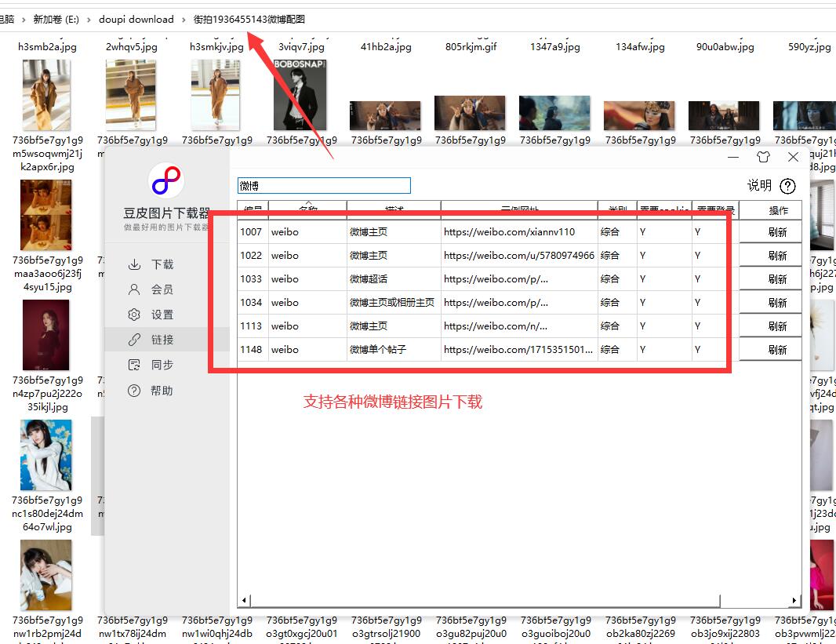Select URL https://weibo.com/xiannv110
The image size is (836, 644).
point(509,232)
